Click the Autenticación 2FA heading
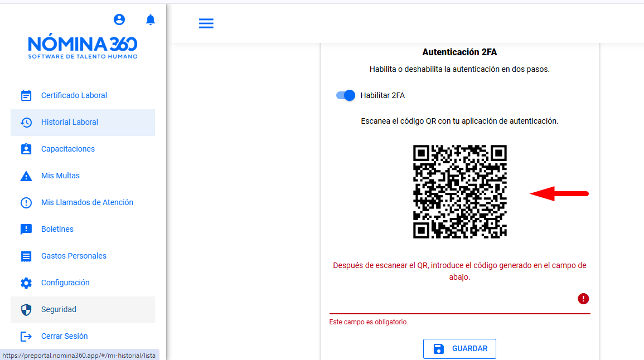 [x=459, y=52]
